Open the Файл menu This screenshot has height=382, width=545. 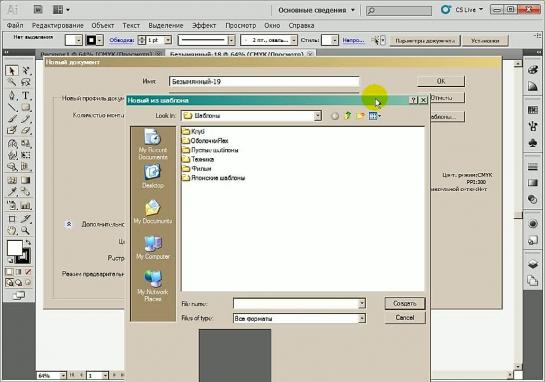coord(15,25)
